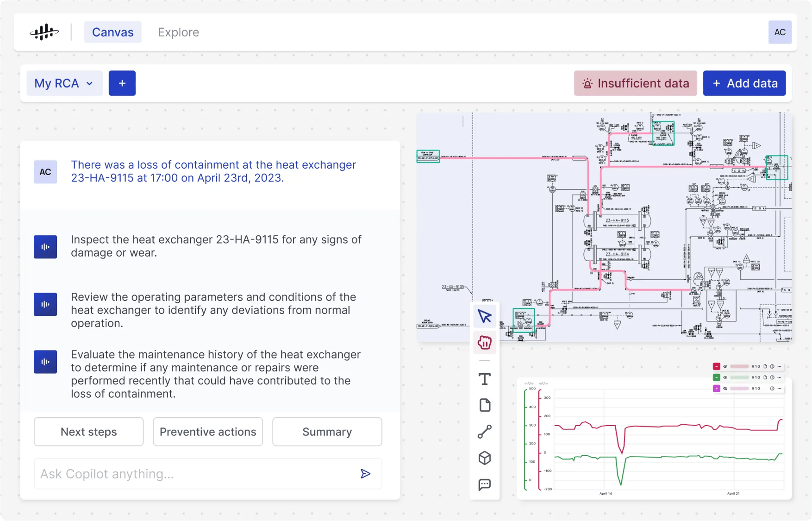Click the April 21 axis label
The height and width of the screenshot is (521, 812).
tap(733, 494)
